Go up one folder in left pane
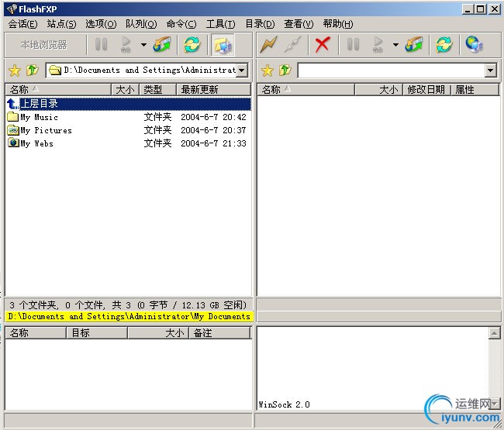 [x=32, y=70]
